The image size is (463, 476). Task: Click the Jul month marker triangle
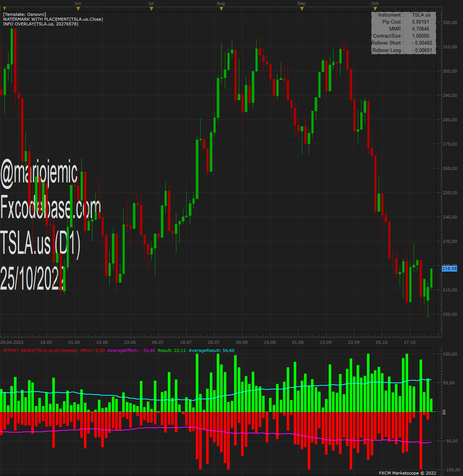[151, 9]
